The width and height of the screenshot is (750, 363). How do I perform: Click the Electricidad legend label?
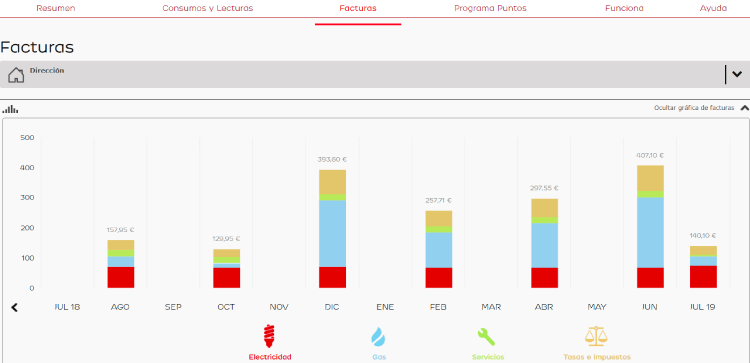coord(270,357)
